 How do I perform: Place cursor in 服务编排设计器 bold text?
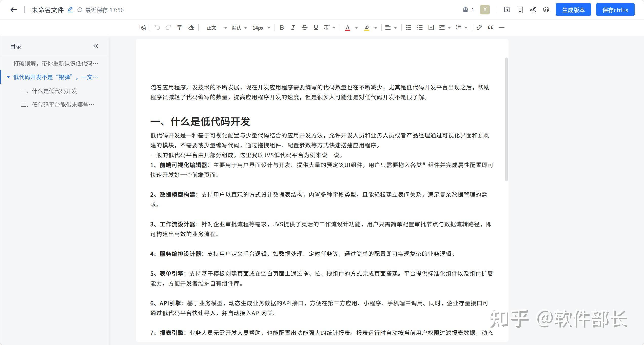180,254
